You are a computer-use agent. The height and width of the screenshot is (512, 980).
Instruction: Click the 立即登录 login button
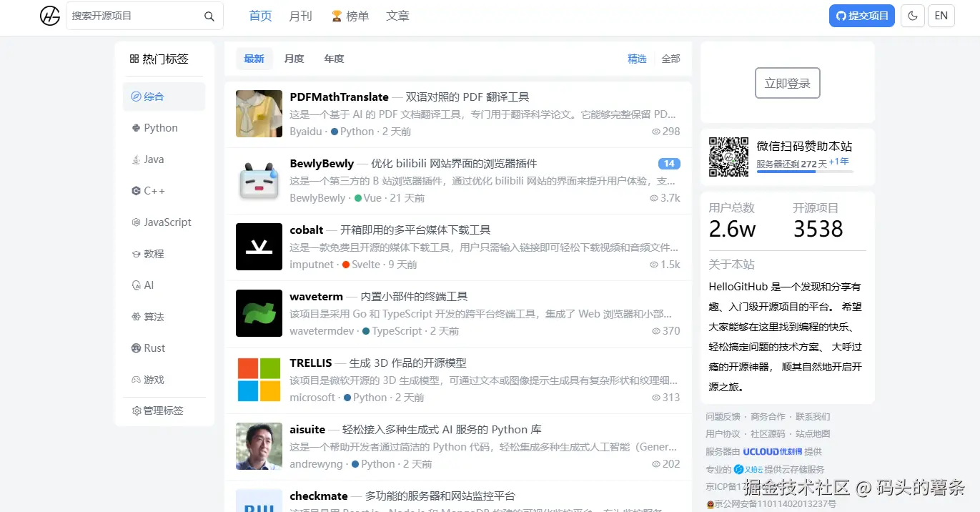tap(787, 83)
